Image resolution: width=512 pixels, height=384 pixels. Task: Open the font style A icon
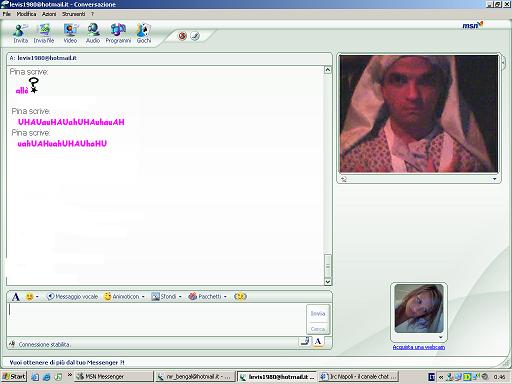(x=16, y=296)
